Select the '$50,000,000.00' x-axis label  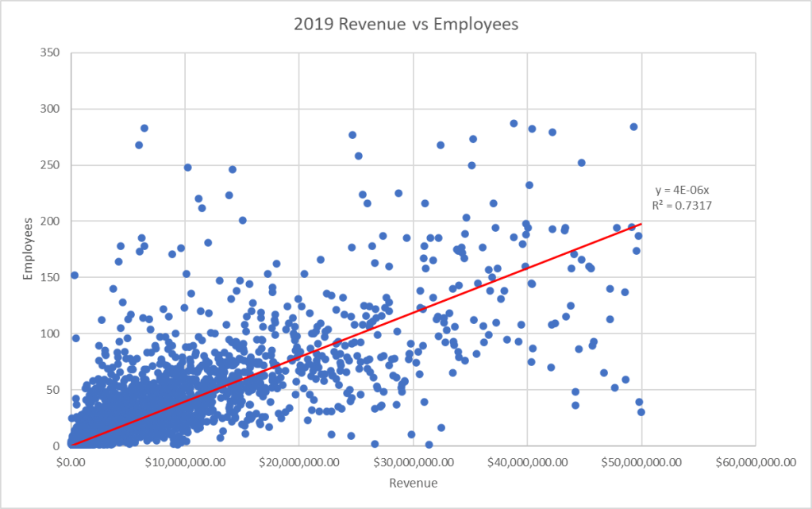(x=641, y=461)
